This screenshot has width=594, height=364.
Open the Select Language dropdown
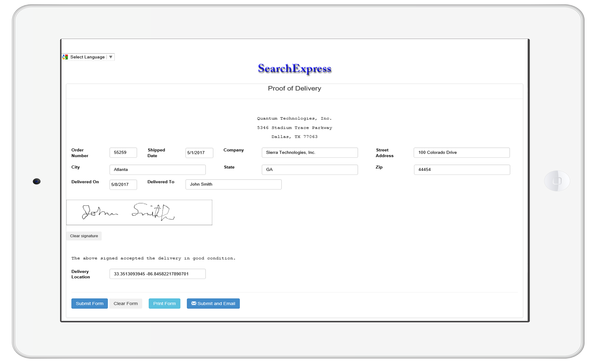[88, 57]
